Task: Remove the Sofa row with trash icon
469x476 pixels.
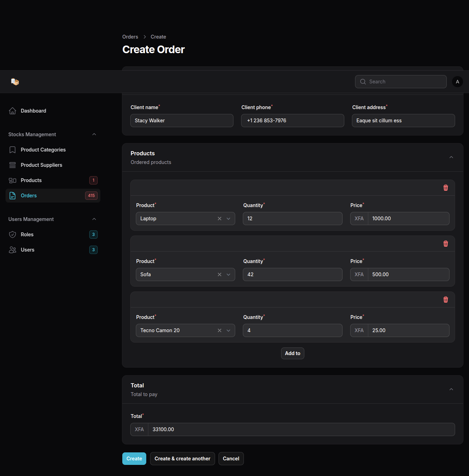Action: (445, 244)
